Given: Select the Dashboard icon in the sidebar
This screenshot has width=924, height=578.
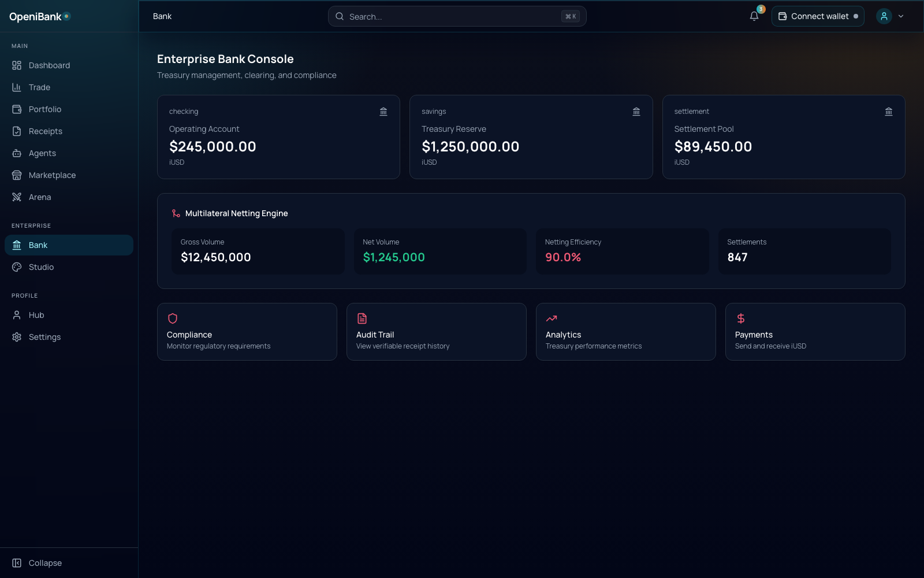Looking at the screenshot, I should (x=17, y=65).
